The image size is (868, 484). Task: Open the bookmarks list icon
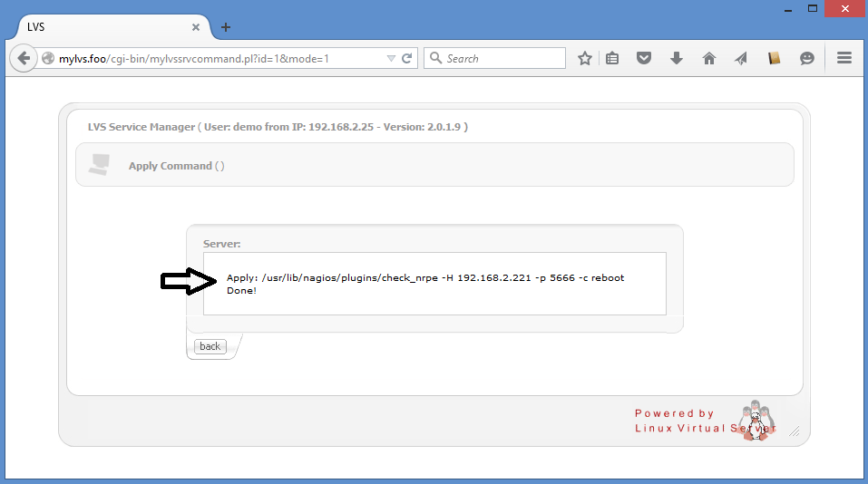click(x=612, y=58)
